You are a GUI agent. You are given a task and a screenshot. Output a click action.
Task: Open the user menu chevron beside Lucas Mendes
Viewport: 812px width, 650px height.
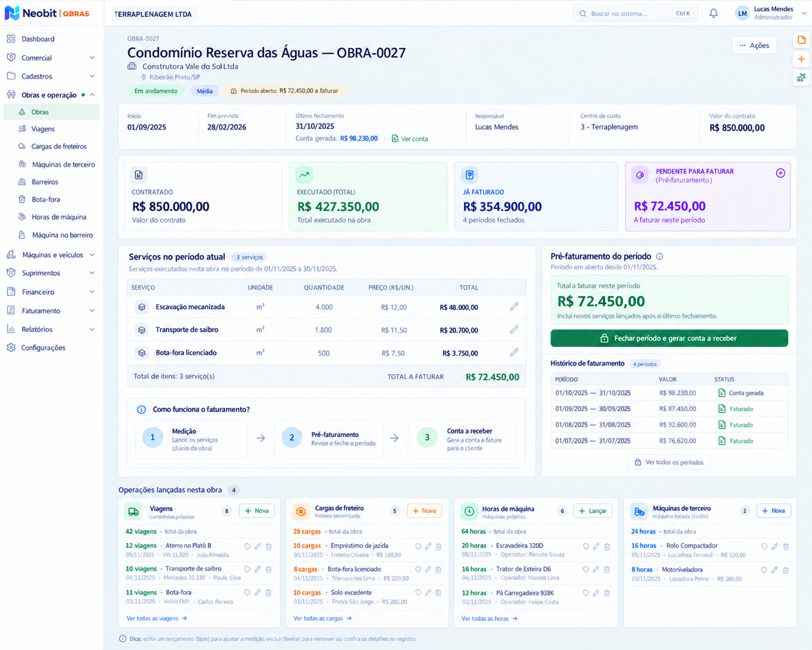[804, 13]
